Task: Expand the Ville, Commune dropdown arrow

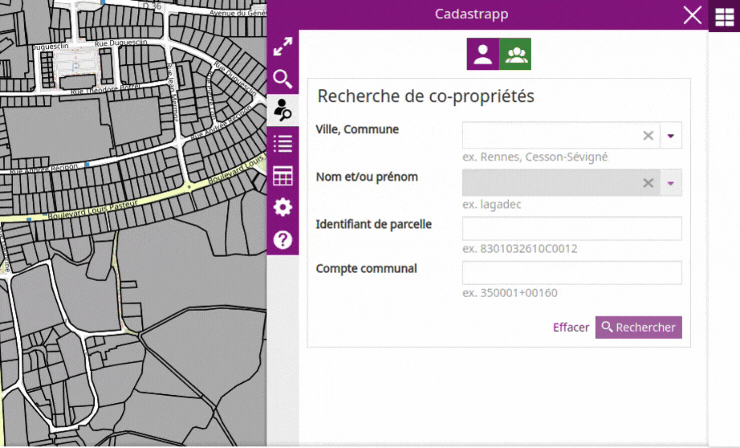Action: click(x=671, y=136)
